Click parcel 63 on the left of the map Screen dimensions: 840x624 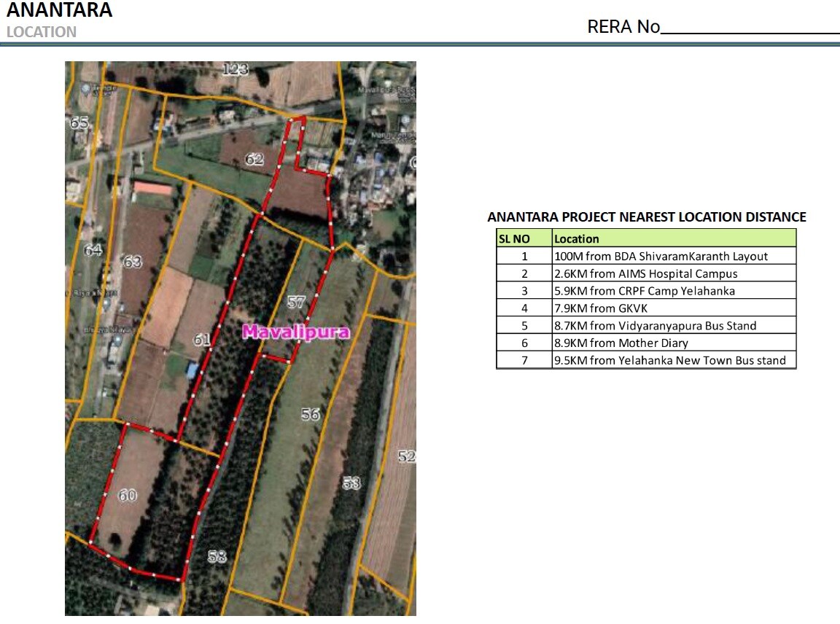[x=132, y=261]
